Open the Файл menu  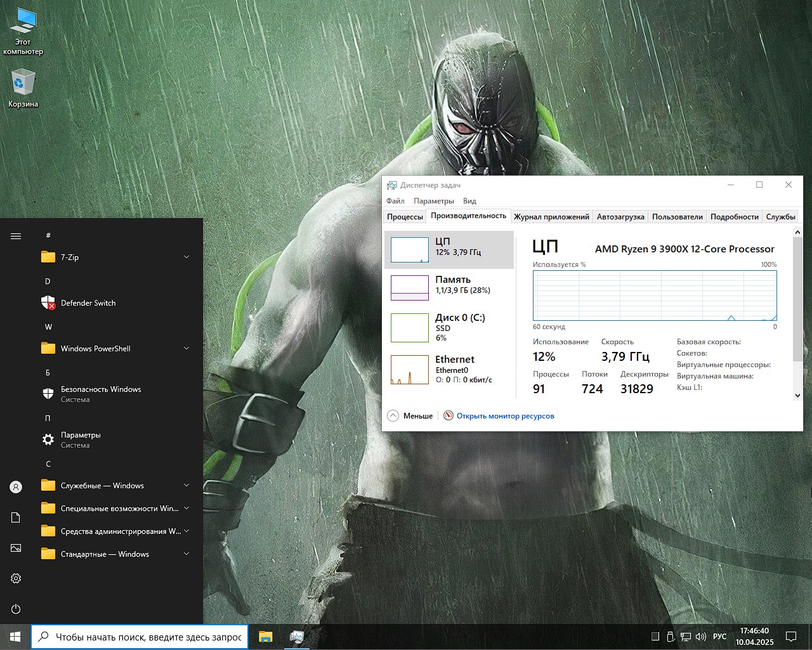point(395,201)
